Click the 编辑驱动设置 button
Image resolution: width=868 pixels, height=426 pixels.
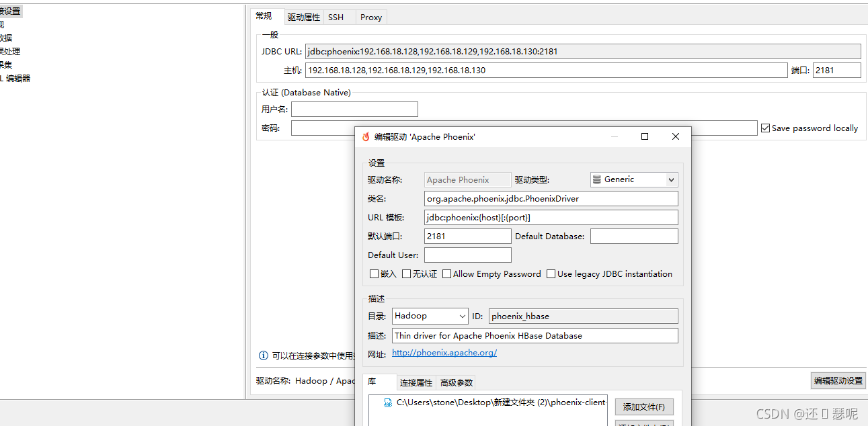coord(838,380)
